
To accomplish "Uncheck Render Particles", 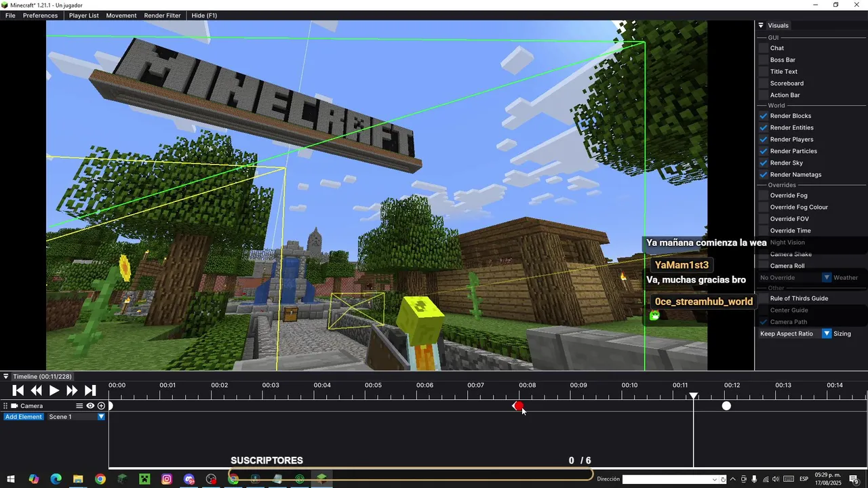I will (764, 151).
